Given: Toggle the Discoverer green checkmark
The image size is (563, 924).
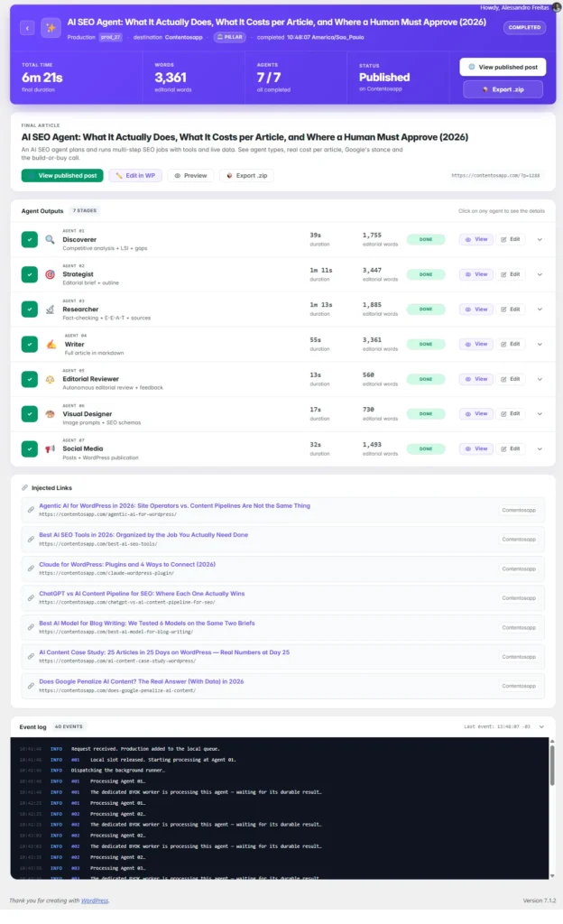Looking at the screenshot, I should point(30,239).
